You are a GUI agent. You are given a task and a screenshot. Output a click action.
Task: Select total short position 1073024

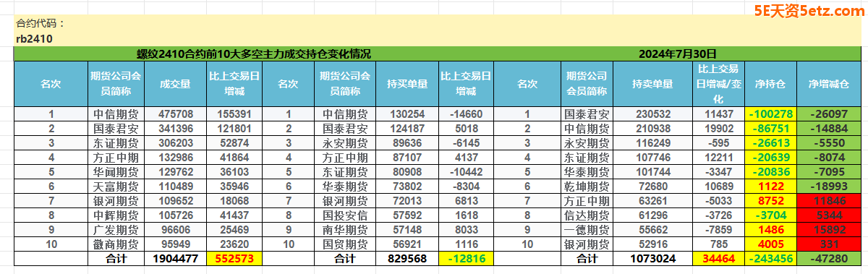pyautogui.click(x=652, y=258)
